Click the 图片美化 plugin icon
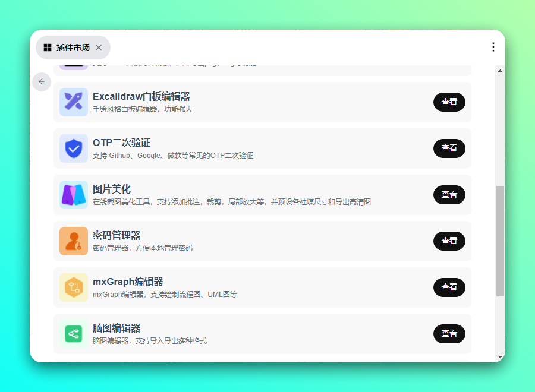Image resolution: width=535 pixels, height=392 pixels. pos(74,195)
